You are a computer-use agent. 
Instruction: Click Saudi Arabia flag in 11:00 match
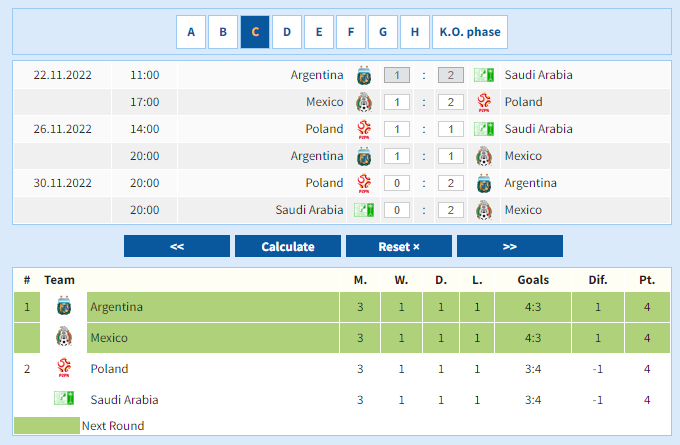[484, 75]
